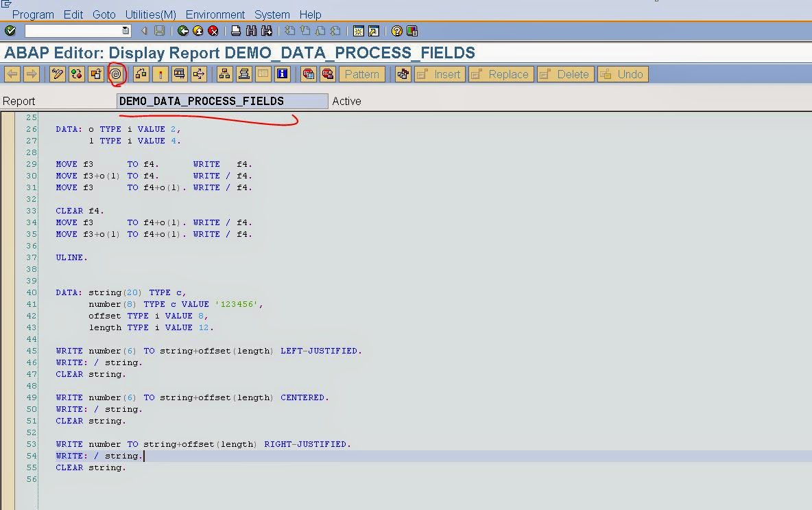Open the command field dropdown list
This screenshot has height=510, width=812.
pyautogui.click(x=124, y=30)
